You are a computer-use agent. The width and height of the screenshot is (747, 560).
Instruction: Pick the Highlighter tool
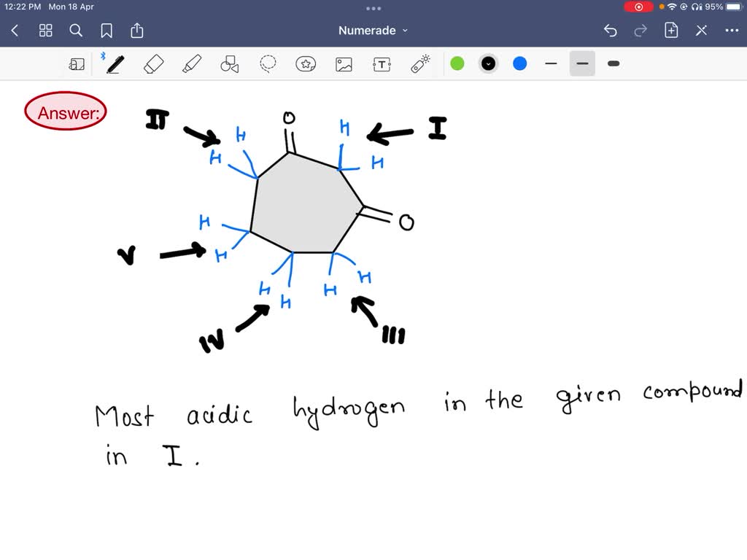[191, 63]
